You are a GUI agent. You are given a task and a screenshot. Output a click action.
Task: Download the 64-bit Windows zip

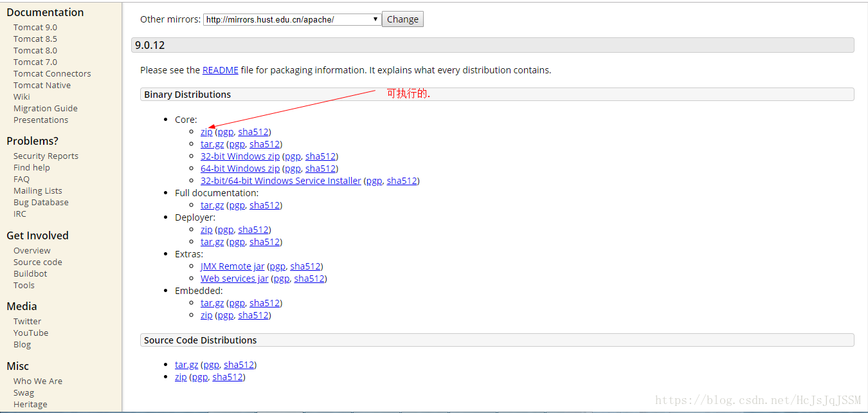tap(240, 169)
